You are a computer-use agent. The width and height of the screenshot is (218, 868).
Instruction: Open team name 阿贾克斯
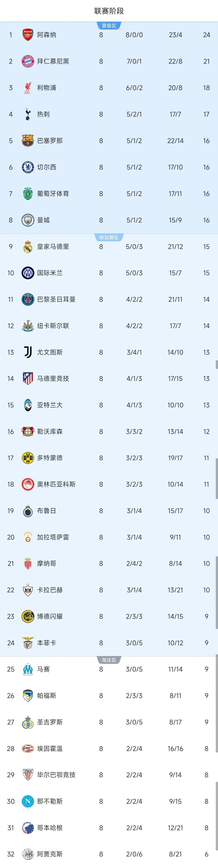(50, 854)
